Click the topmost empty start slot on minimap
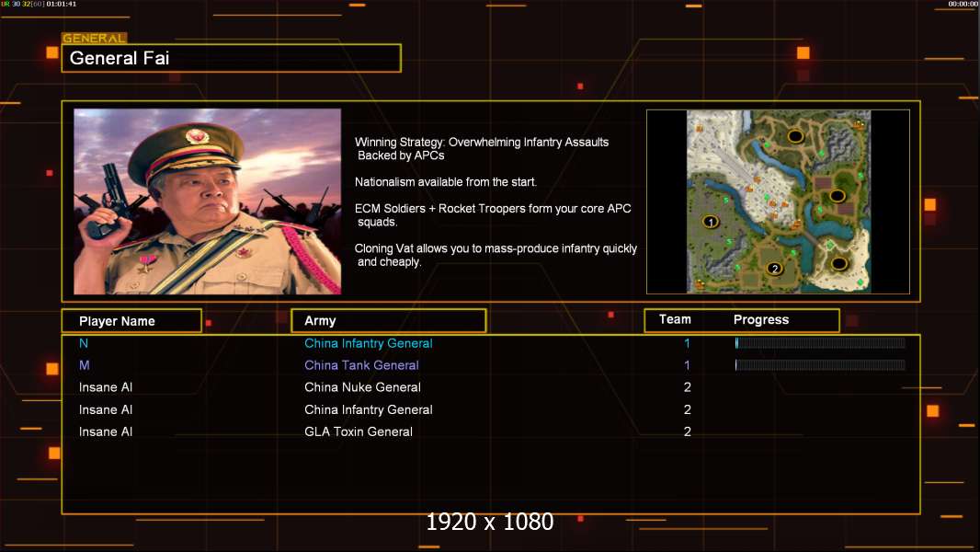 [x=795, y=135]
